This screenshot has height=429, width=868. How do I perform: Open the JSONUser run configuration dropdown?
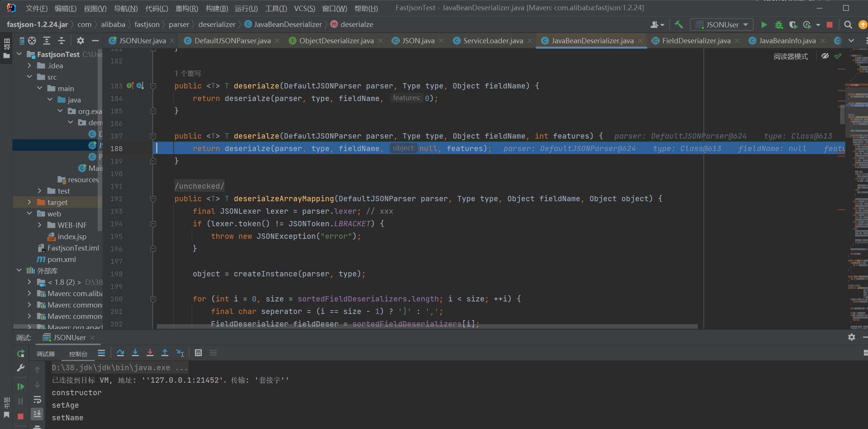[x=721, y=25]
